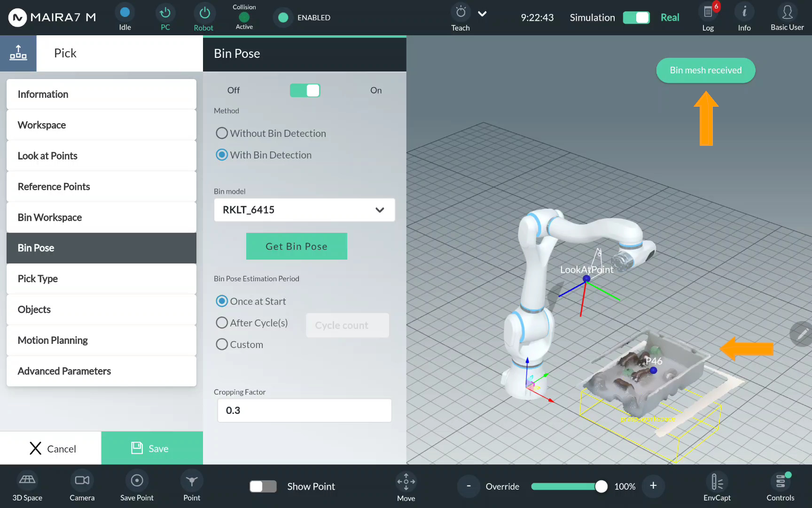Image resolution: width=812 pixels, height=508 pixels.
Task: Select Custom estimation period
Action: click(222, 344)
